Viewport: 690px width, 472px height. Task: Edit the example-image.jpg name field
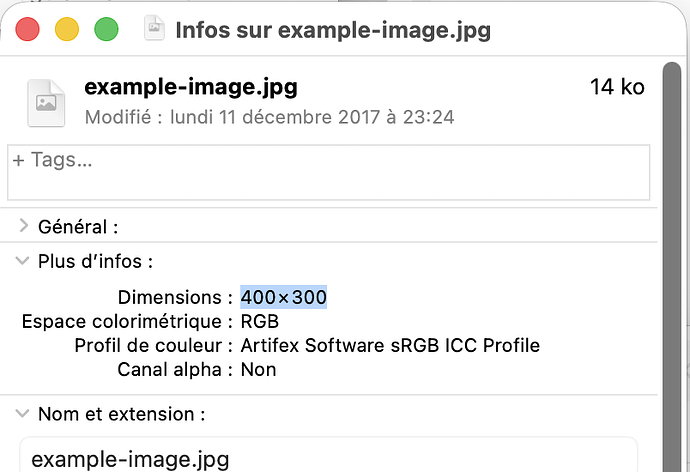[329, 456]
